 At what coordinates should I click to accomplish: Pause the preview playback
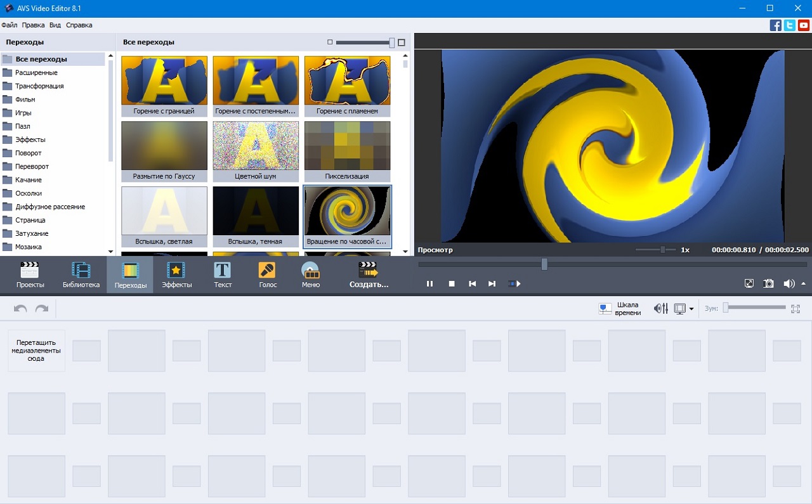pyautogui.click(x=429, y=283)
